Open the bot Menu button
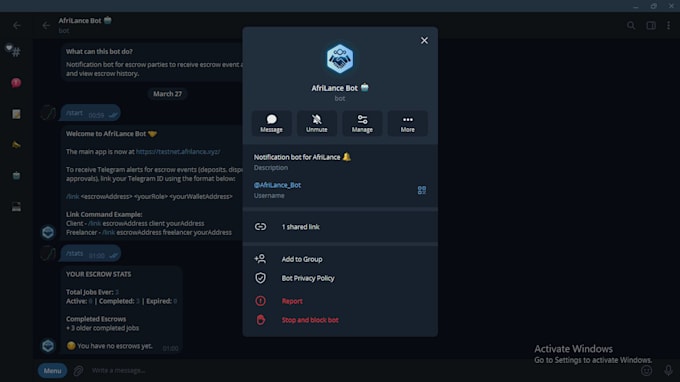Viewport: 680px width, 382px height. pos(52,371)
